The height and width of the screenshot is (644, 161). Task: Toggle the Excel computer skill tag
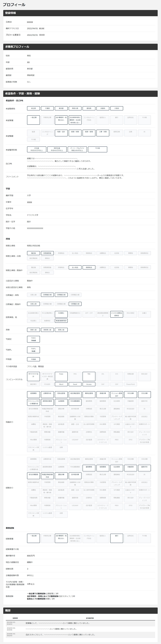pos(75,384)
